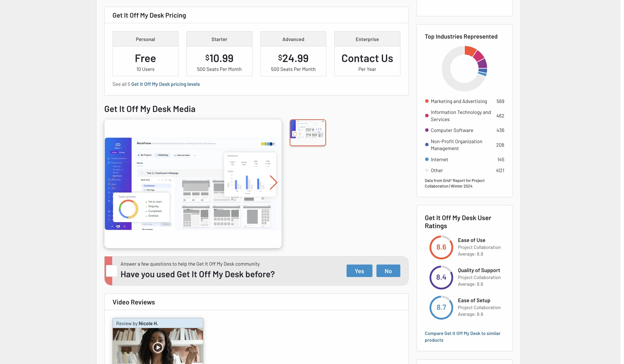Click the count 569 for Marketing and Advertising

coord(500,101)
